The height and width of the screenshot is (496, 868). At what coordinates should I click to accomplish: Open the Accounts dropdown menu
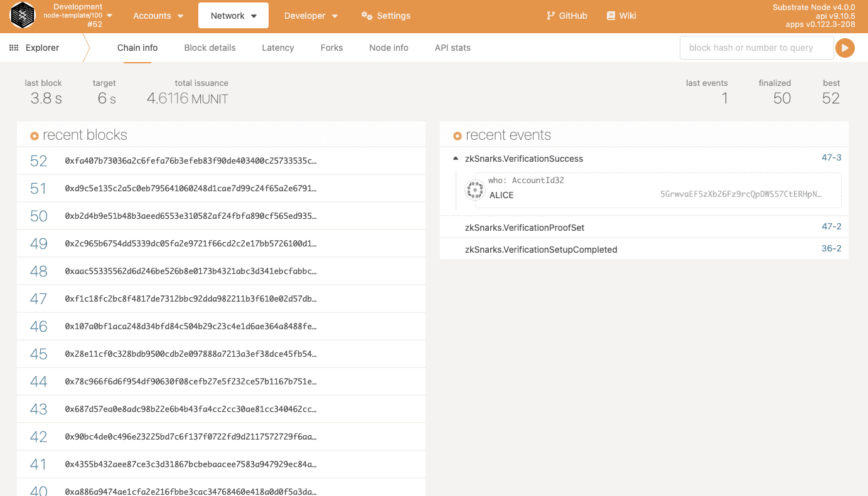pos(157,15)
